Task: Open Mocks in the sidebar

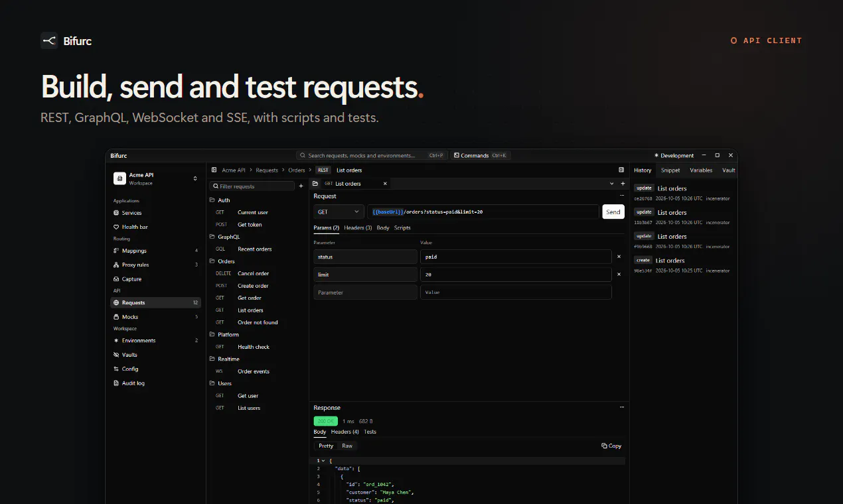Action: pos(156,317)
